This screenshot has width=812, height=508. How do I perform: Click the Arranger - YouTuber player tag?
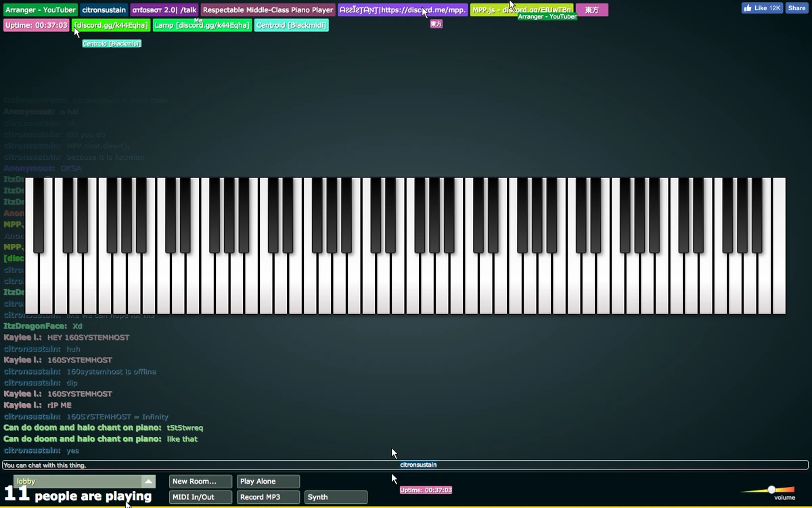[x=40, y=10]
